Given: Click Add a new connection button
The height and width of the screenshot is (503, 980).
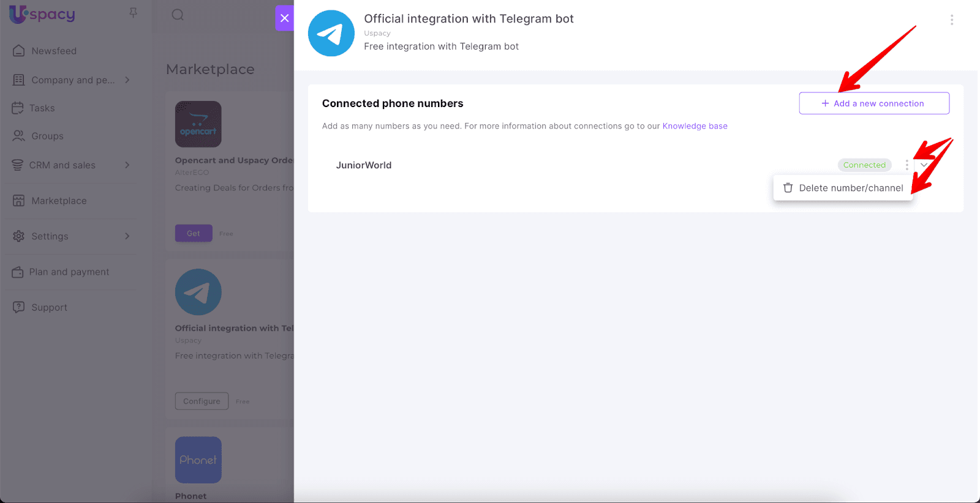Looking at the screenshot, I should [x=873, y=103].
